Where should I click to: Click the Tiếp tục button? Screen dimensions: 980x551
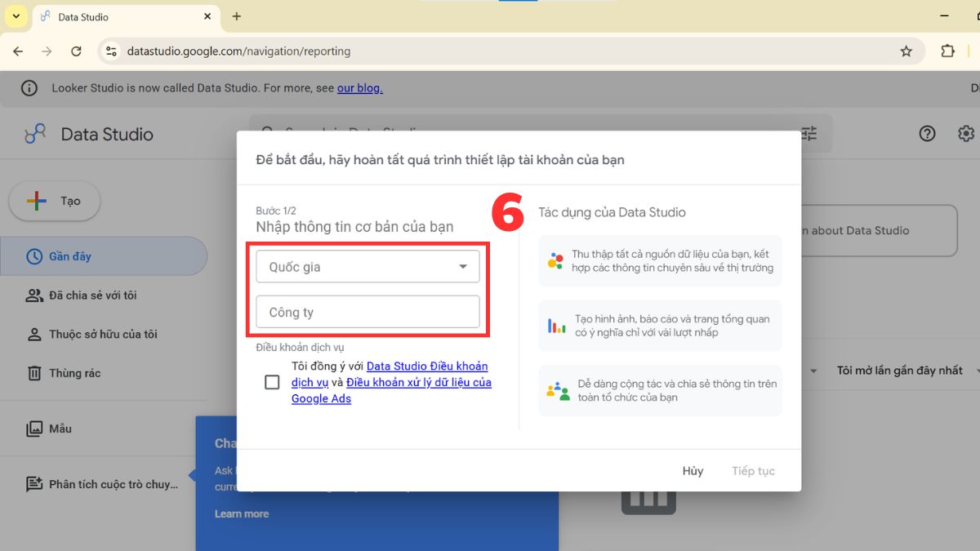(753, 471)
